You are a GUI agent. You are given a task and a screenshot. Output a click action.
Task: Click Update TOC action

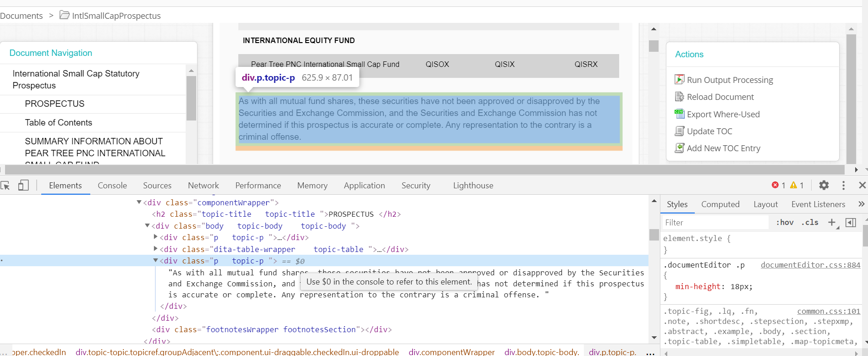coord(709,131)
